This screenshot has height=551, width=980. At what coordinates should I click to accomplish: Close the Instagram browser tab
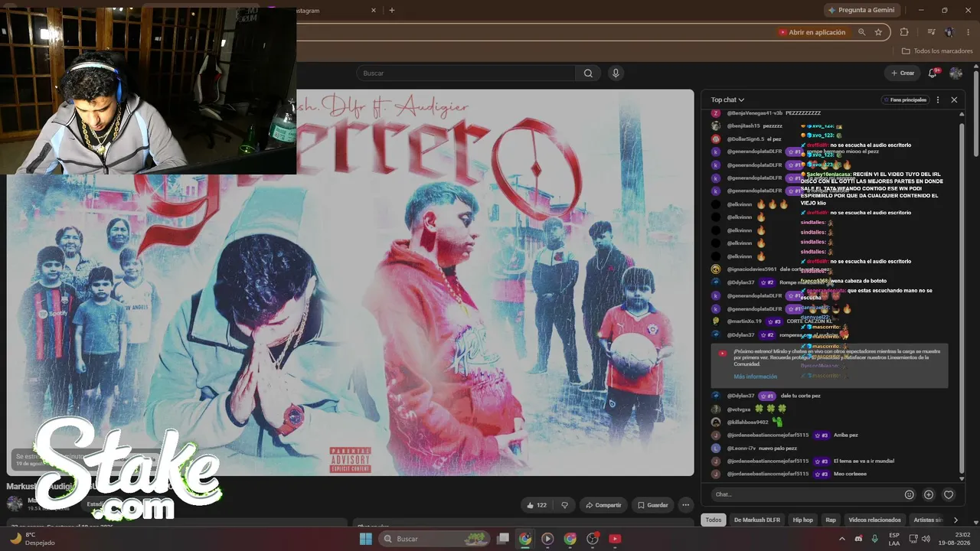[x=374, y=10]
